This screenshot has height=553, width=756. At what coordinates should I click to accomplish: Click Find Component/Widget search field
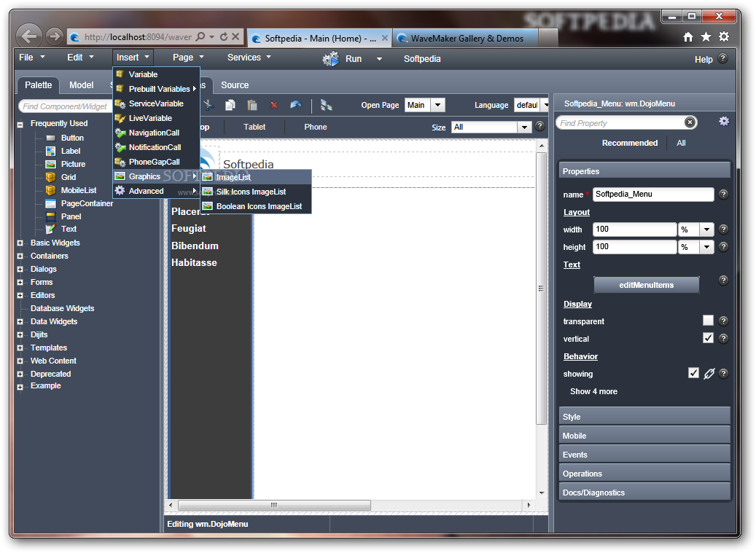click(65, 106)
